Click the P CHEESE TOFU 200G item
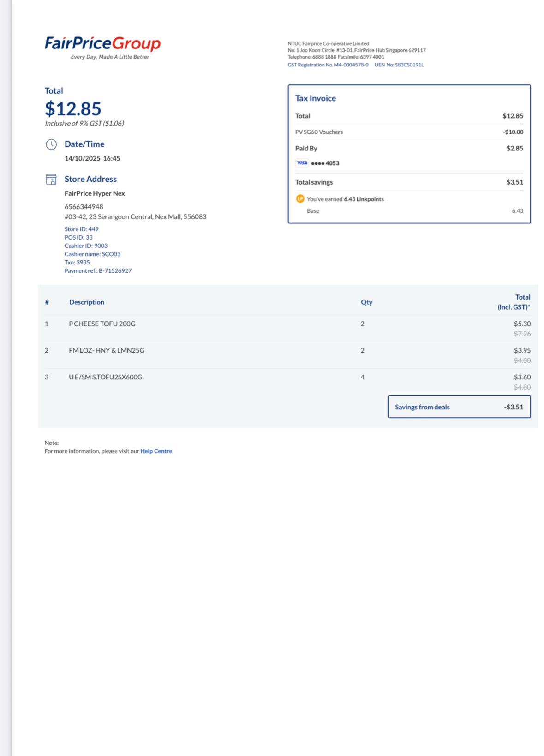 pyautogui.click(x=102, y=324)
